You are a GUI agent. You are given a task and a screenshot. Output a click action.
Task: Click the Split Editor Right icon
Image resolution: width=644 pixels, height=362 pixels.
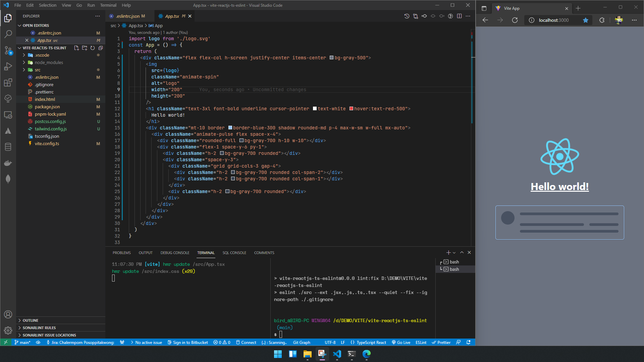[x=459, y=16]
